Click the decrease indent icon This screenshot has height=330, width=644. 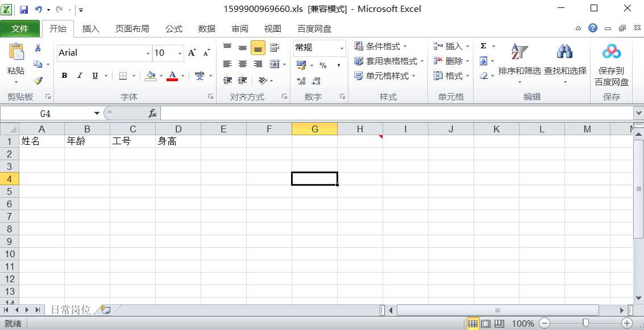pos(227,81)
